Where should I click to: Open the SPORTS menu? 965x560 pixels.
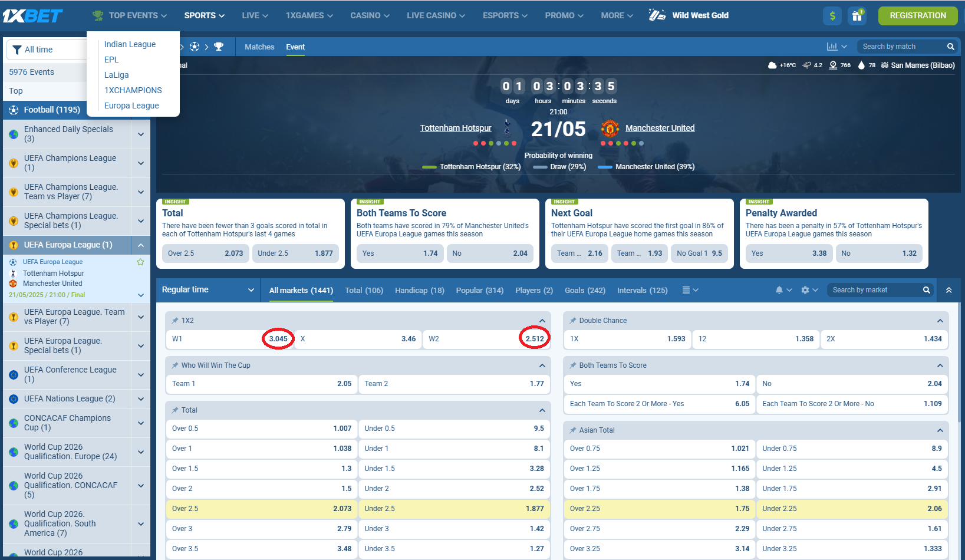(x=205, y=15)
